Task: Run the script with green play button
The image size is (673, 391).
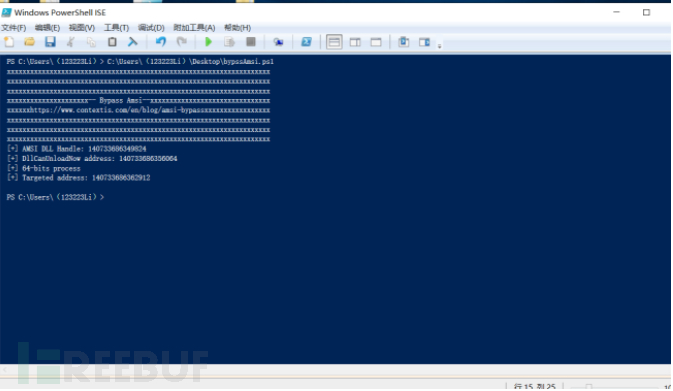Action: point(208,42)
